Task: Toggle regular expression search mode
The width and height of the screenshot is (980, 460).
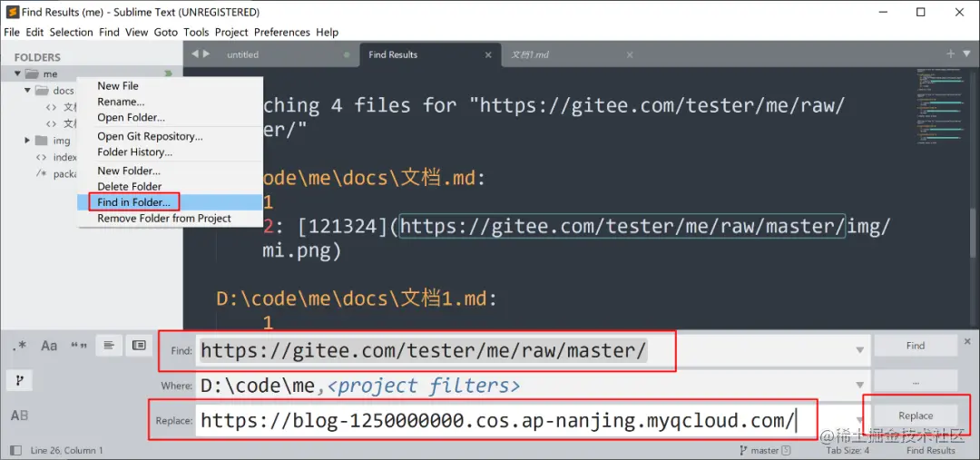Action: click(x=19, y=345)
